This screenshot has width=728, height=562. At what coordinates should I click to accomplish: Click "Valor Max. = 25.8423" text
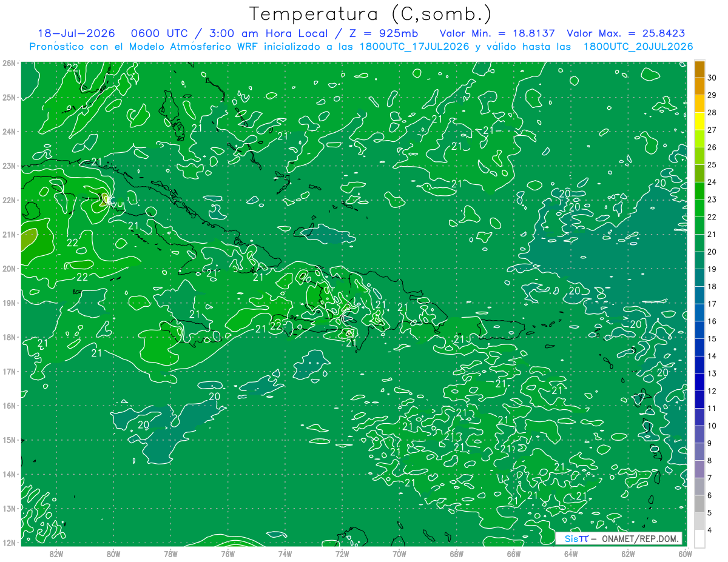[626, 33]
